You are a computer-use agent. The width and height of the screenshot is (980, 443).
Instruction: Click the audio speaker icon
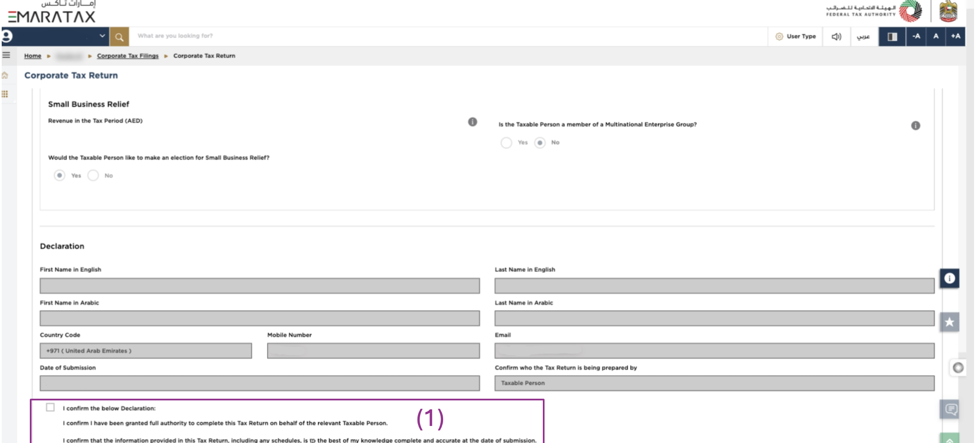[836, 37]
